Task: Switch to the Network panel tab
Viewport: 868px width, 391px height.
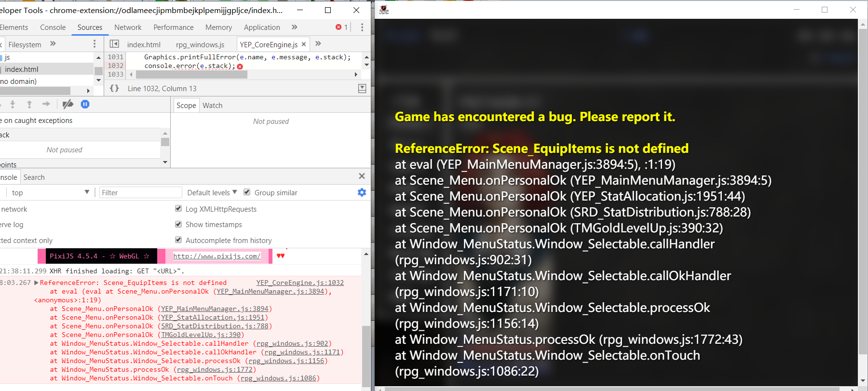Action: tap(128, 27)
